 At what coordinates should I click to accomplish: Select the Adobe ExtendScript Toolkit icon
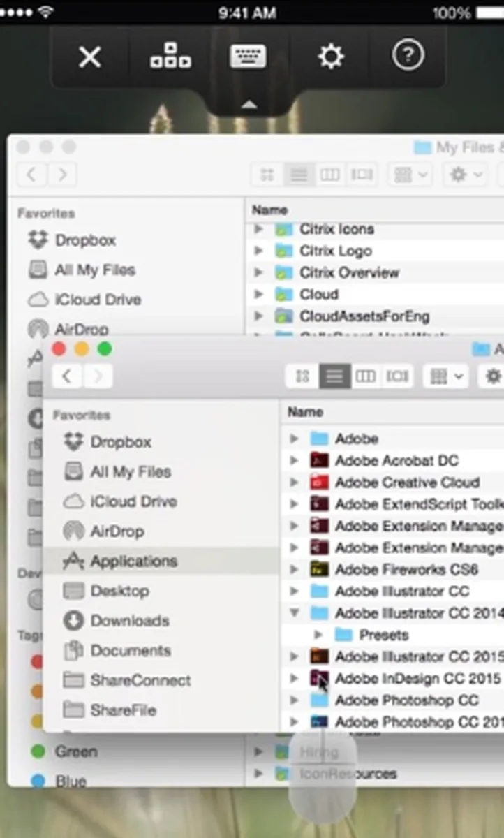319,504
